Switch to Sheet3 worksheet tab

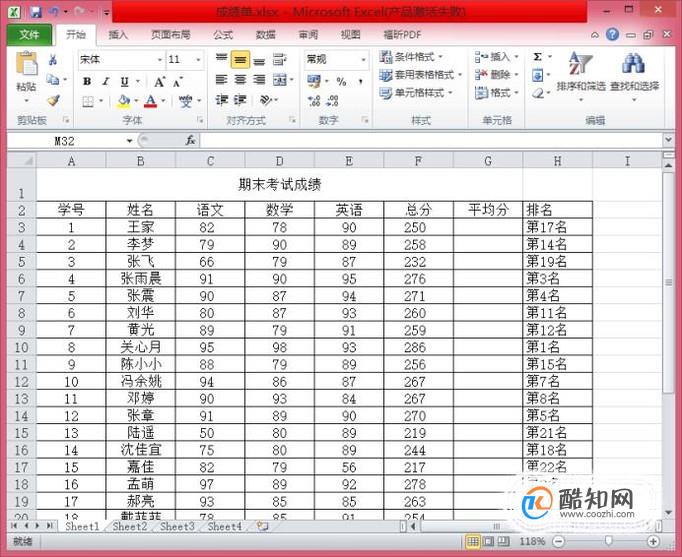pyautogui.click(x=177, y=527)
